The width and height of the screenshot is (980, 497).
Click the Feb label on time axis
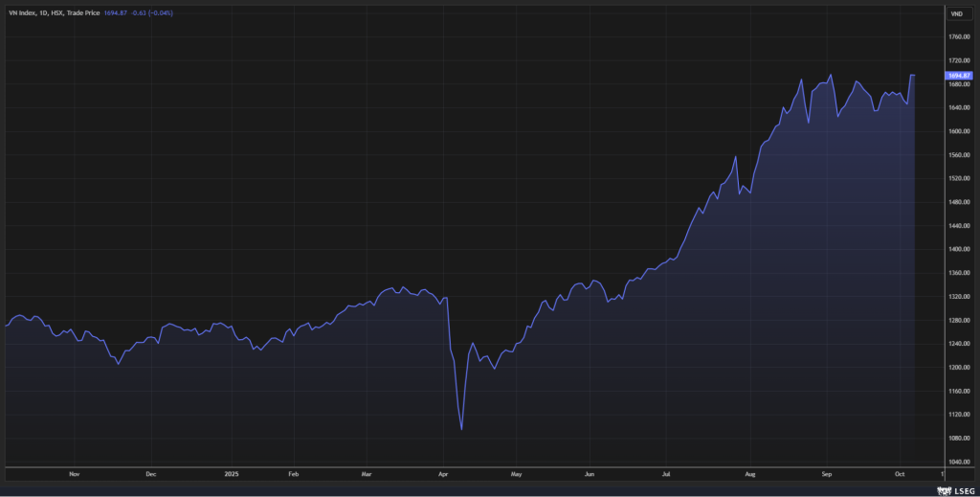(x=294, y=473)
